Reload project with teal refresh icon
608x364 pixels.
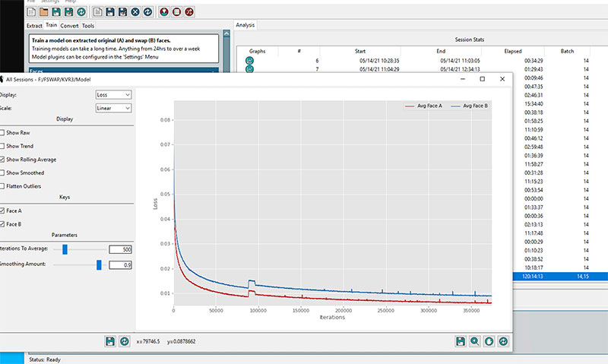(x=81, y=12)
